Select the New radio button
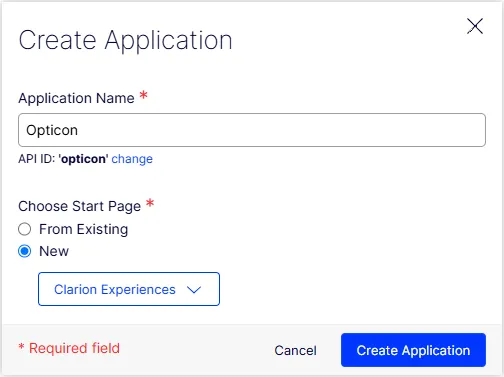Viewport: 504px width, 377px height. pos(25,251)
